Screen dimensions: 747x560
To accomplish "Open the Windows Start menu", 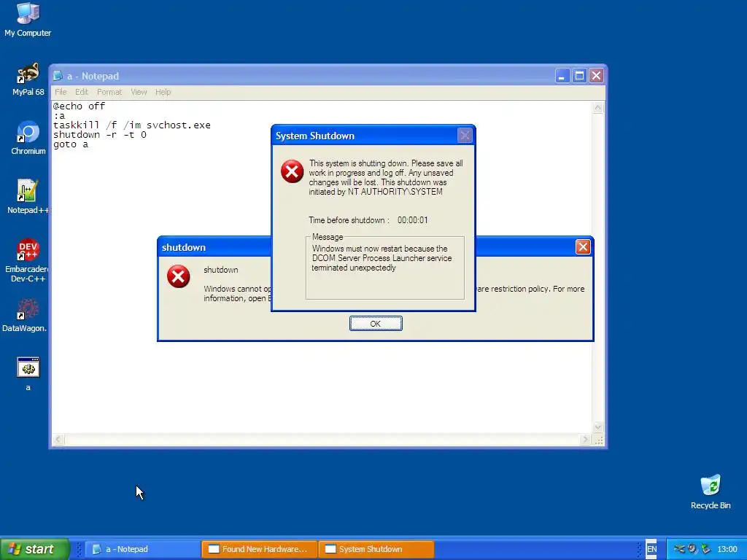I will tap(34, 549).
